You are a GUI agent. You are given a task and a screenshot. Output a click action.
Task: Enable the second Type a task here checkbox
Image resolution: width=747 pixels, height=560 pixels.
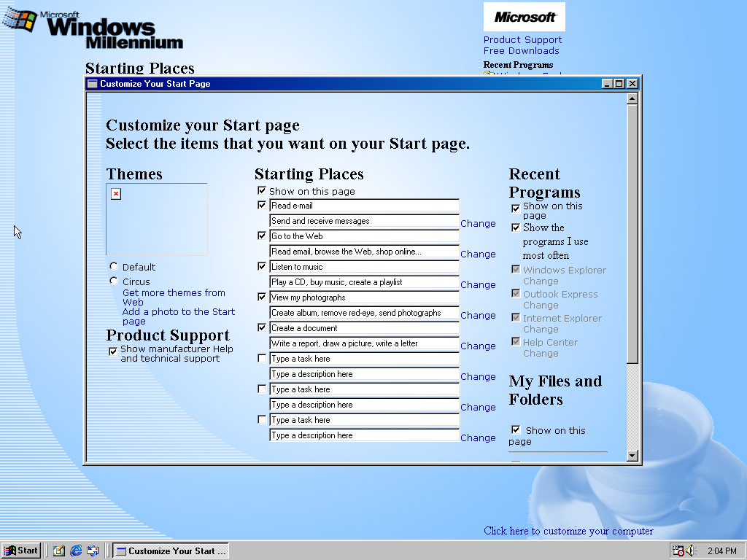pyautogui.click(x=262, y=389)
